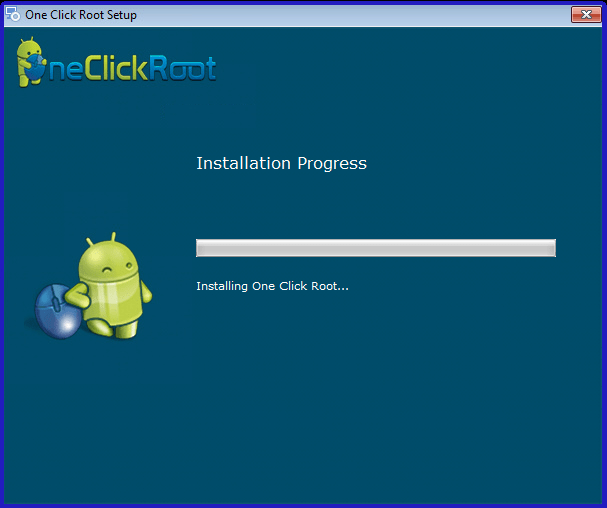607x508 pixels.
Task: Close the One Click Root Setup window
Action: (586, 15)
